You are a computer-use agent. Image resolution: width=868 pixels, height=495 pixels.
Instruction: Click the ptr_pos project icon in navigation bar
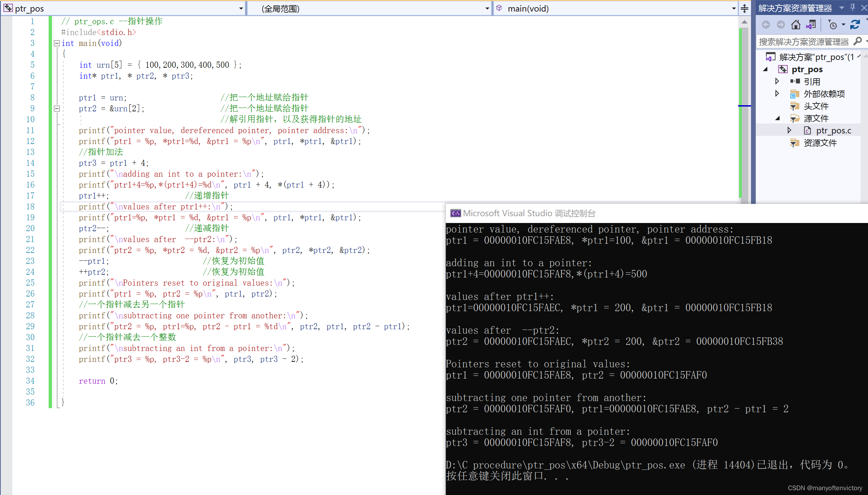point(8,8)
